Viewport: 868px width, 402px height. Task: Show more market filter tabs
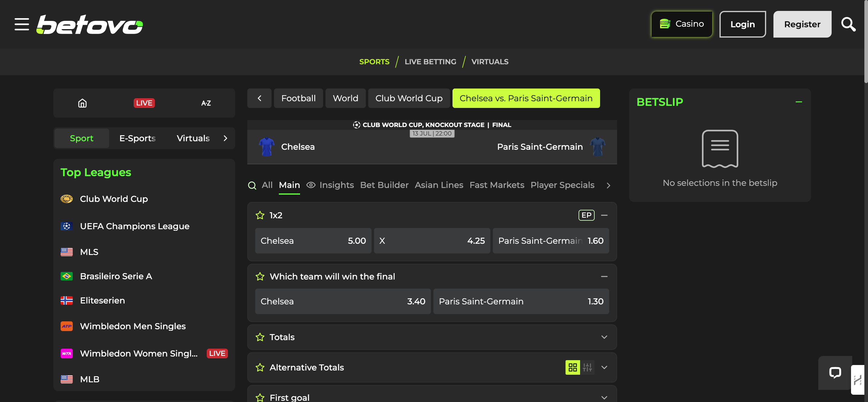(608, 185)
